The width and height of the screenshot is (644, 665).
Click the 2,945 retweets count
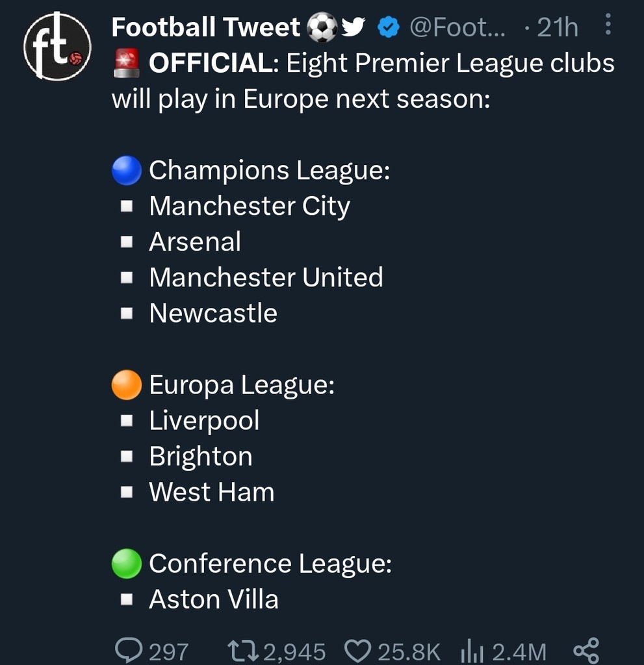click(x=295, y=651)
